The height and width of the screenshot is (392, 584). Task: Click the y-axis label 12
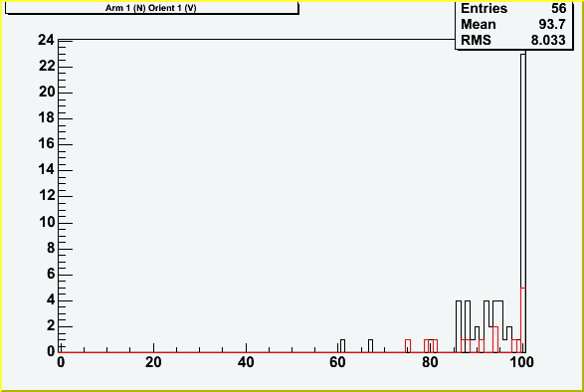coord(46,195)
